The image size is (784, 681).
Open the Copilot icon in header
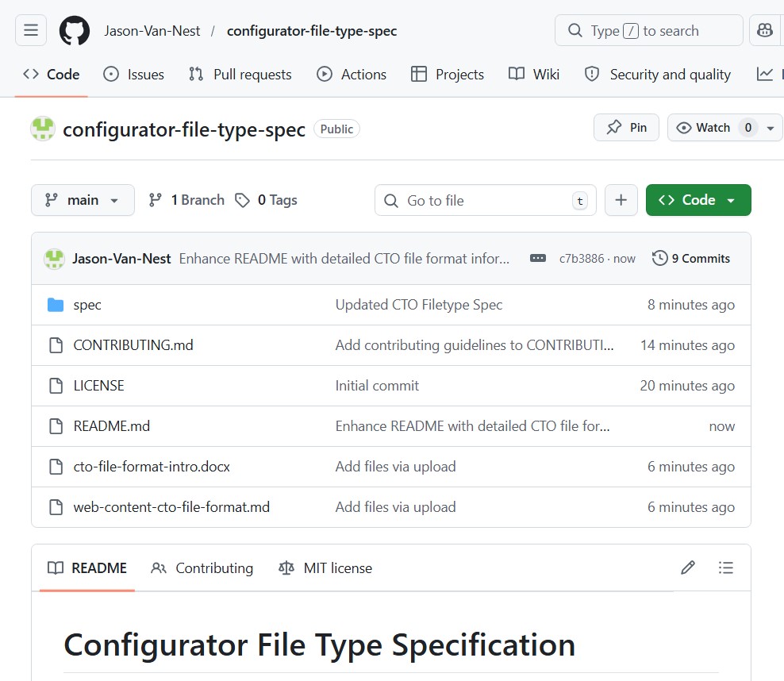click(x=765, y=30)
